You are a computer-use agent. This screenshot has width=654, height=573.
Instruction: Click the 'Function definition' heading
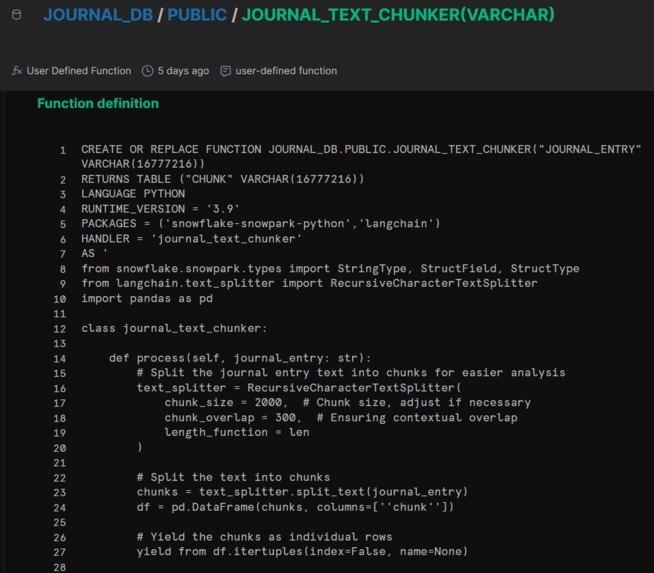(98, 103)
